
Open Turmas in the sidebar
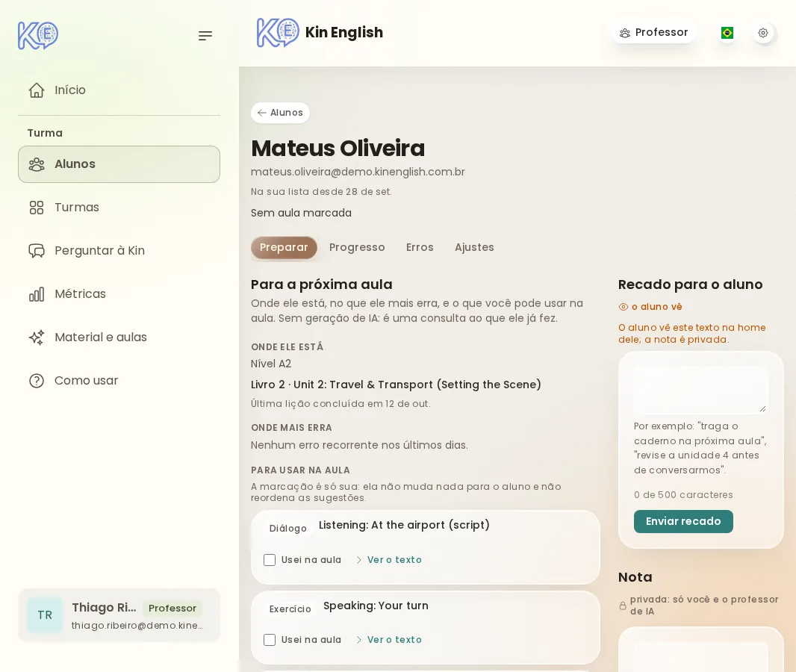[119, 208]
